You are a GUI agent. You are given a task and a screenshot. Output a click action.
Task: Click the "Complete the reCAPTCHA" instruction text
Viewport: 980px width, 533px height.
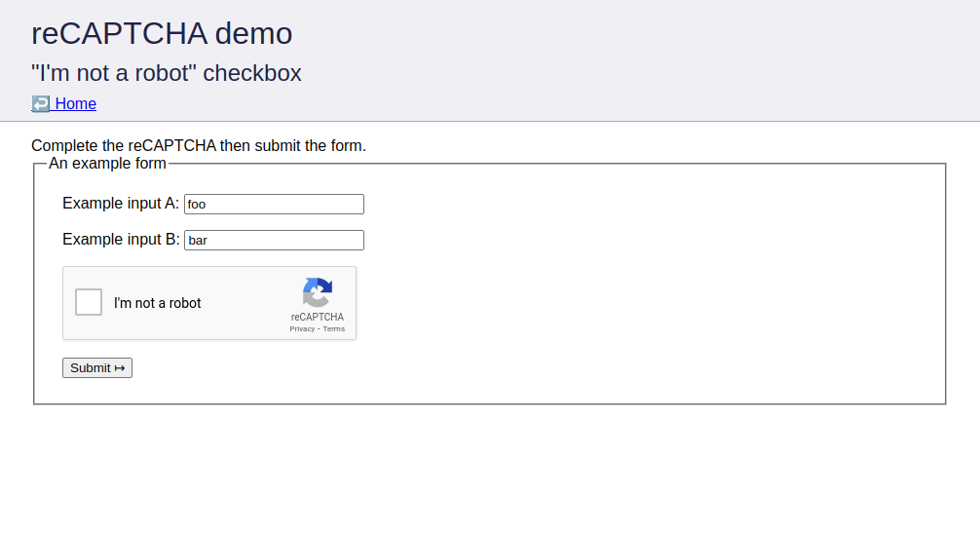point(199,146)
